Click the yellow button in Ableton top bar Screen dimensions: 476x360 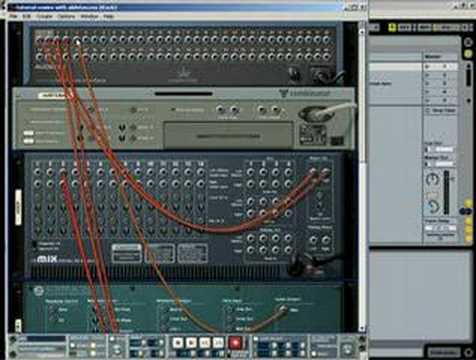(392, 27)
